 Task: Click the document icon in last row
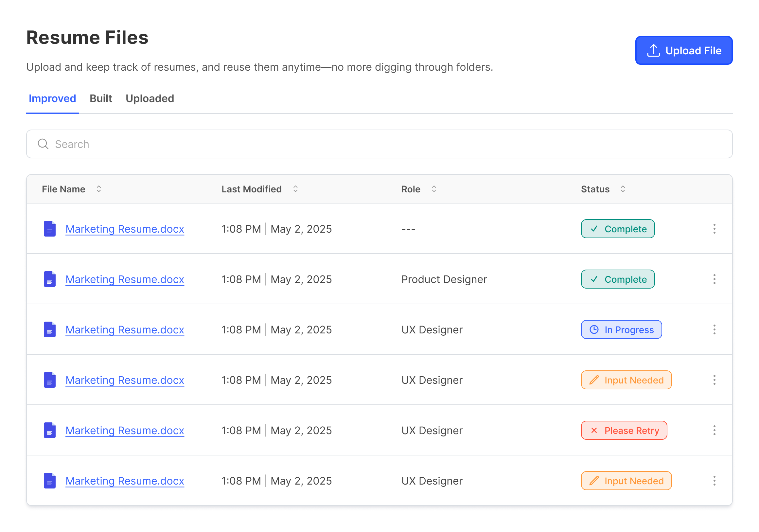click(x=50, y=481)
